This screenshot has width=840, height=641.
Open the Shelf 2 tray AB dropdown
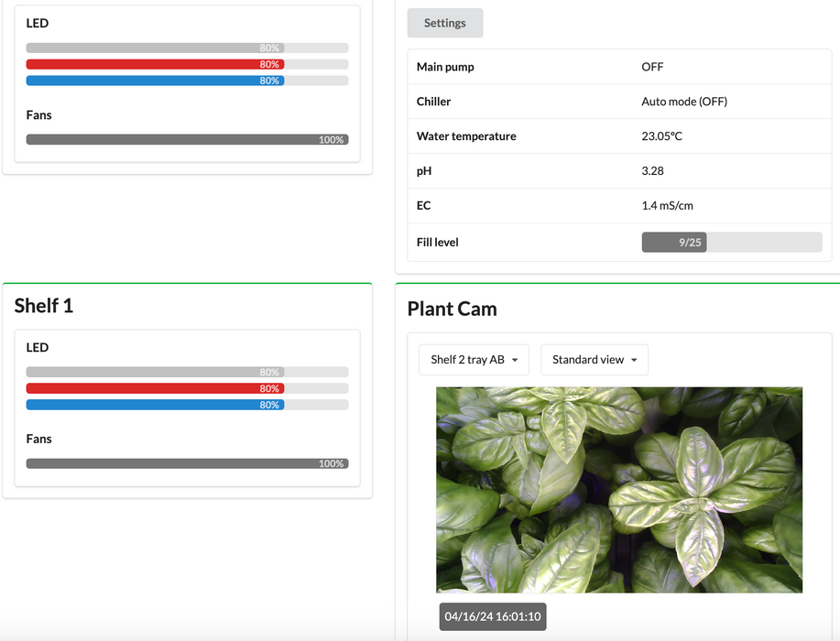pos(474,360)
